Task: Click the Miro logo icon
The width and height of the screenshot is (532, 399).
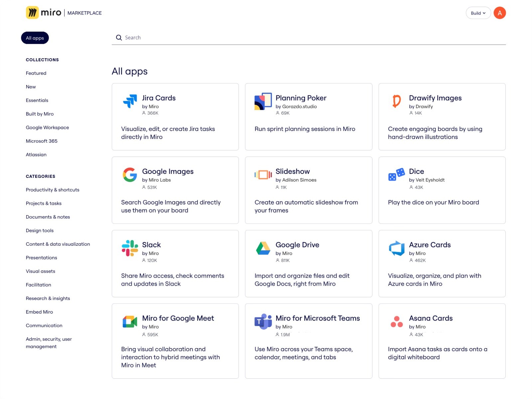Action: (32, 13)
